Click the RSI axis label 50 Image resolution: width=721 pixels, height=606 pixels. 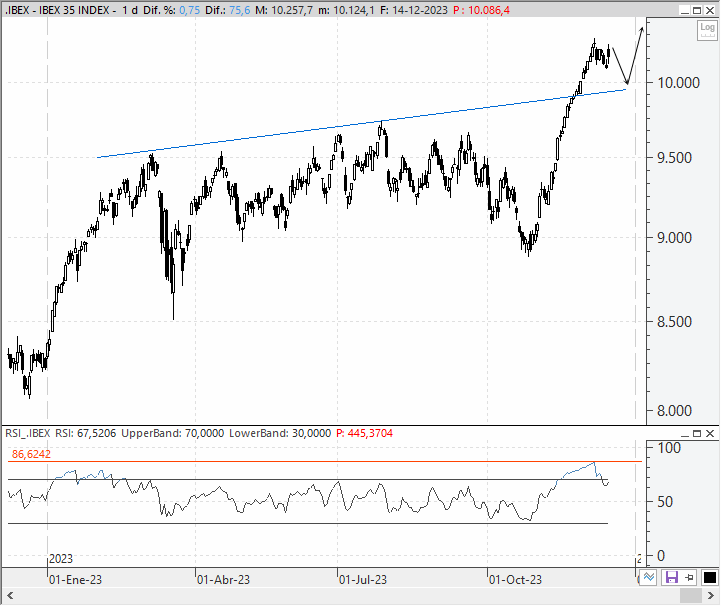click(x=665, y=502)
